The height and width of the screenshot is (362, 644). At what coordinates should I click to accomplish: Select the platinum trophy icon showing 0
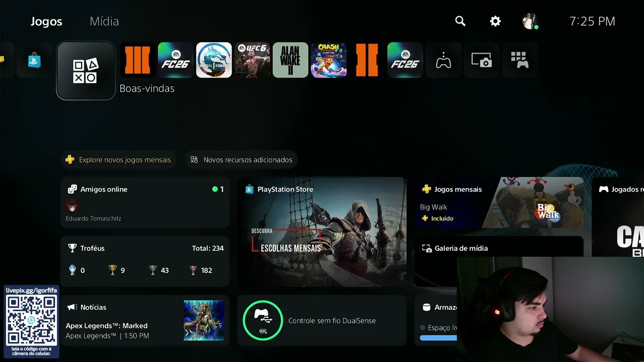(x=72, y=270)
